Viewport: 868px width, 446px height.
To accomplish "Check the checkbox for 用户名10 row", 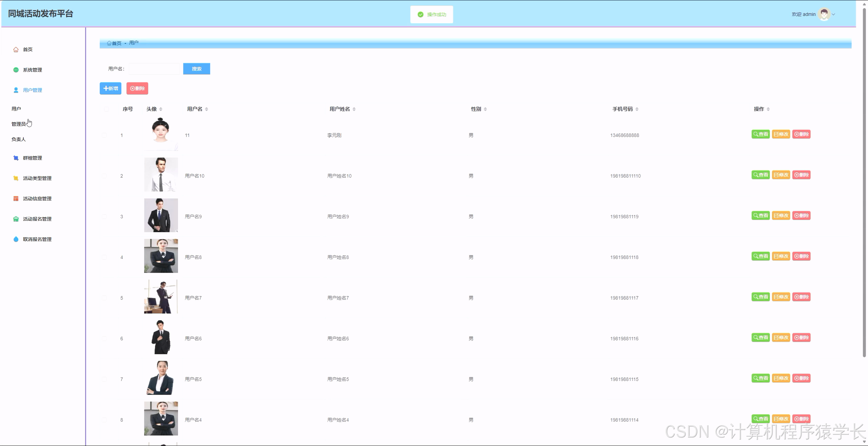I will click(104, 176).
